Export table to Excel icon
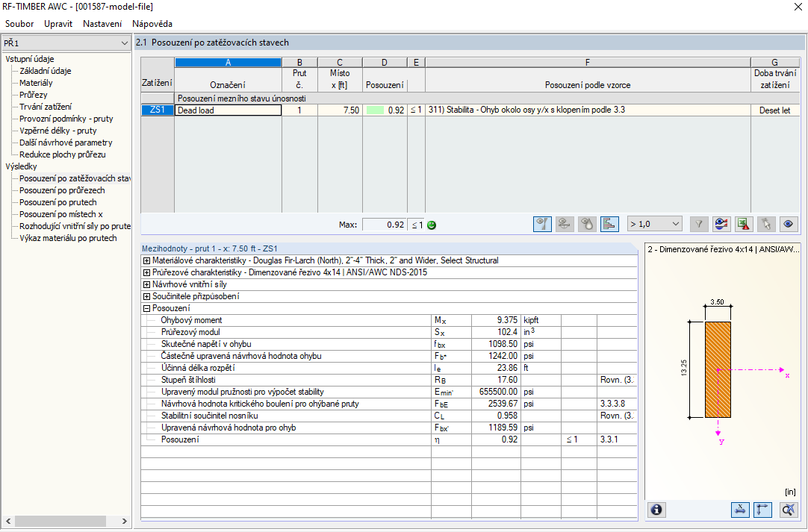Screen dimensions: 808x532 pyautogui.click(x=744, y=224)
